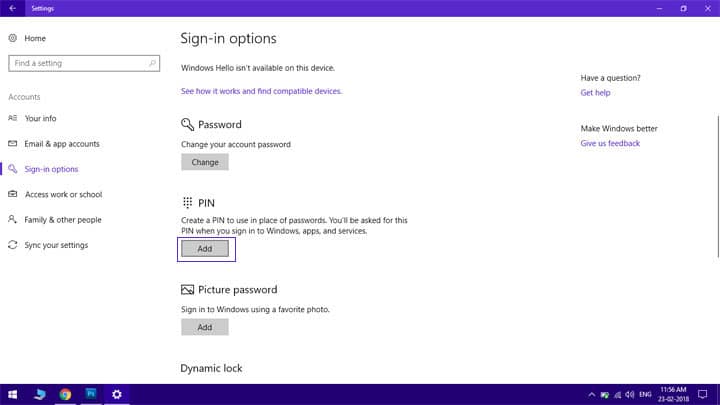Image resolution: width=720 pixels, height=405 pixels.
Task: Open the blue taskbar app beside Start
Action: [39, 394]
